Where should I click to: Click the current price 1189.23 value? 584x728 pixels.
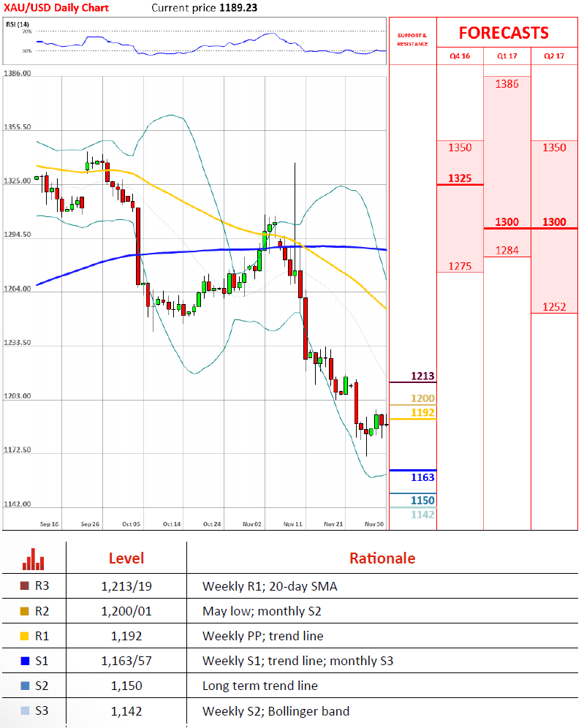tap(238, 8)
